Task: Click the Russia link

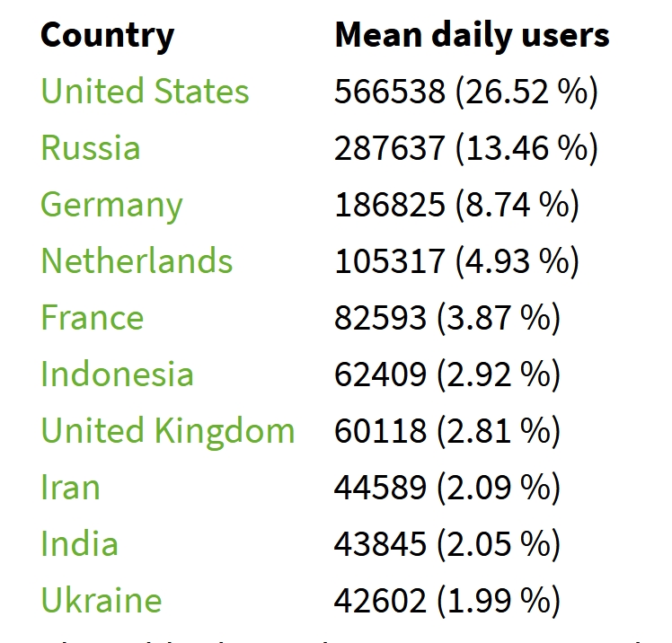Action: pos(90,148)
